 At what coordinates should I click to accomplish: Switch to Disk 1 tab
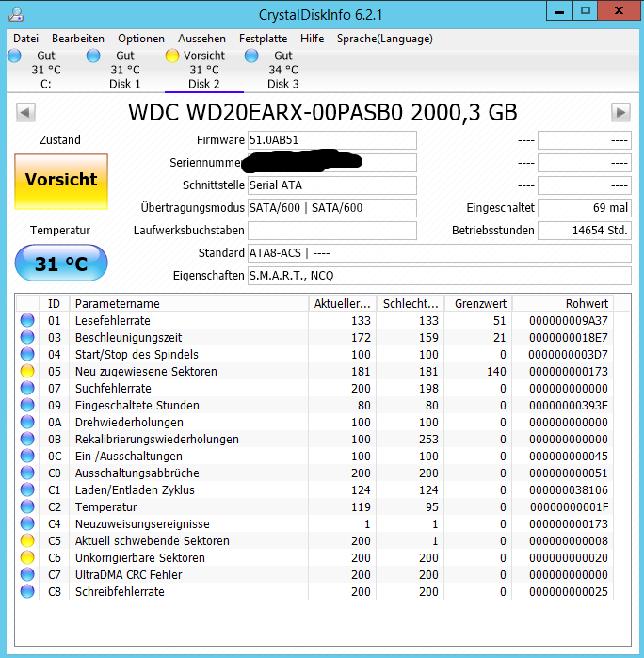124,70
